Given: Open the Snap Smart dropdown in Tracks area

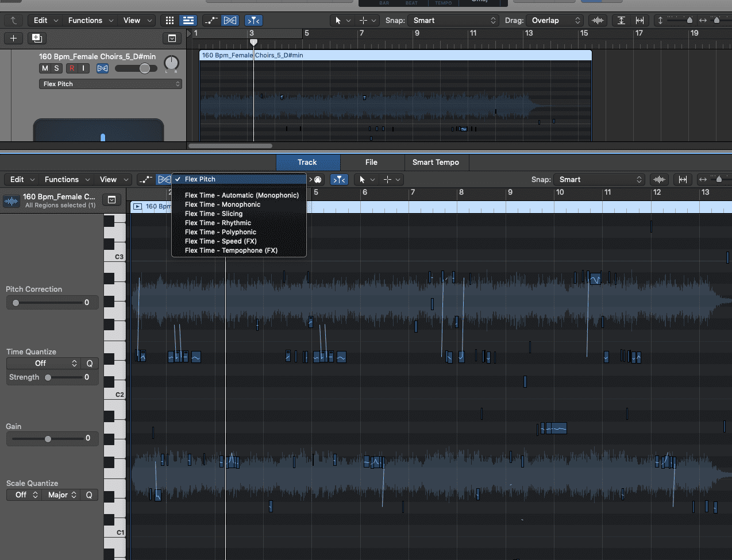Looking at the screenshot, I should click(x=454, y=20).
